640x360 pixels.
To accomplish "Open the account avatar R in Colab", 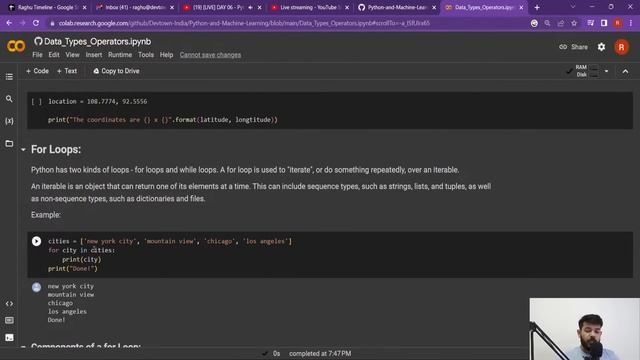I will click(x=621, y=47).
